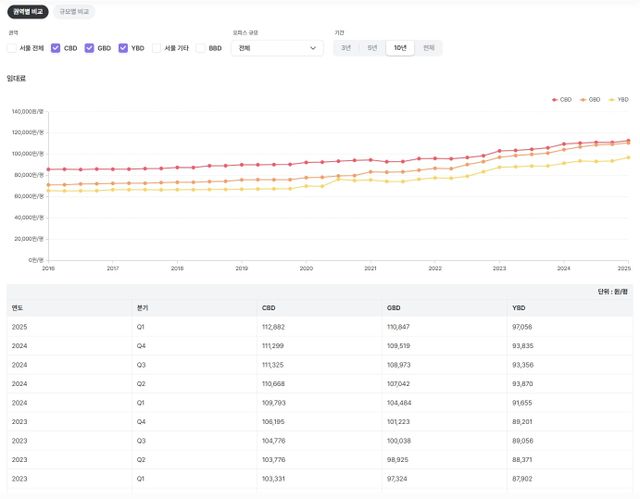
Task: Toggle the YBD region checkbox
Action: tap(123, 48)
